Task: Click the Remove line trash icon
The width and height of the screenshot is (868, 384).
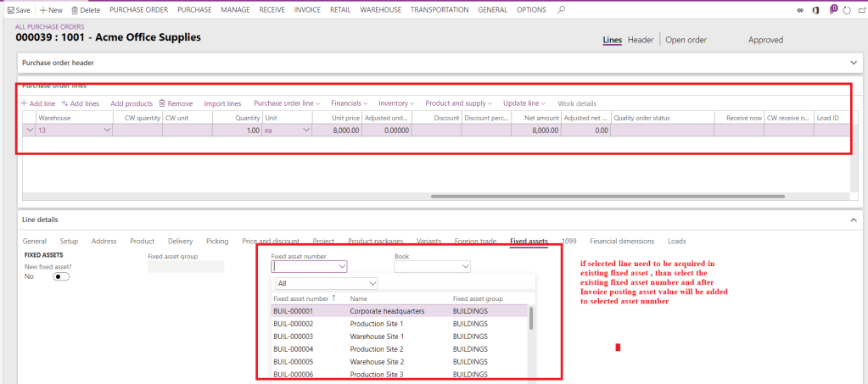Action: tap(162, 103)
